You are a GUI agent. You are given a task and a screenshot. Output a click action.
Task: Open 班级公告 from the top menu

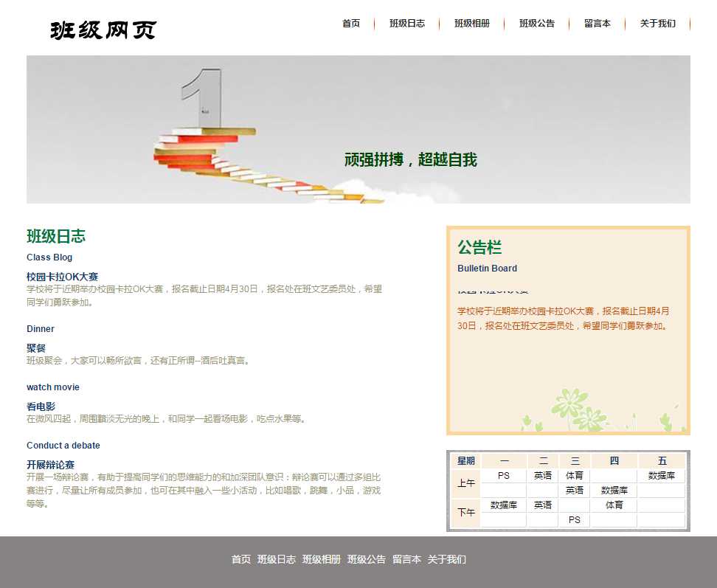tap(537, 24)
